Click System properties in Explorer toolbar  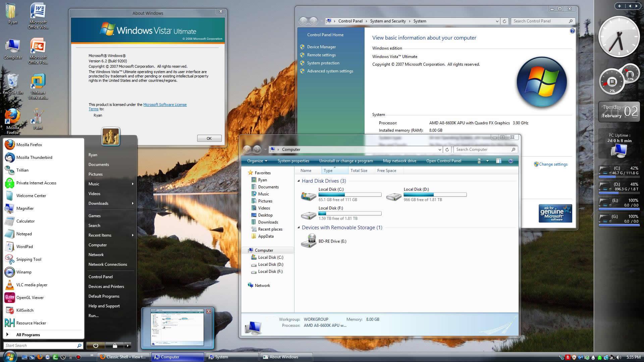point(293,161)
